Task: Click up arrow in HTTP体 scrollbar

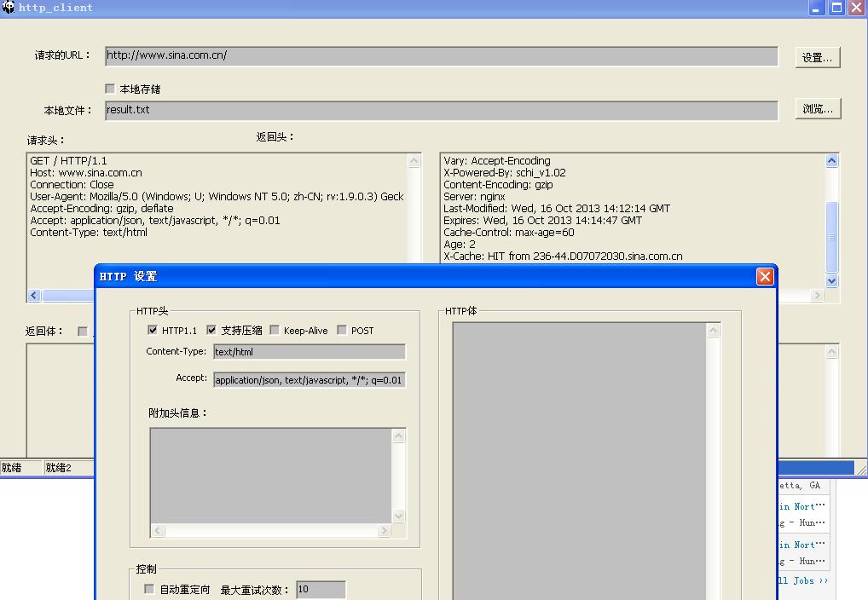Action: tap(714, 331)
